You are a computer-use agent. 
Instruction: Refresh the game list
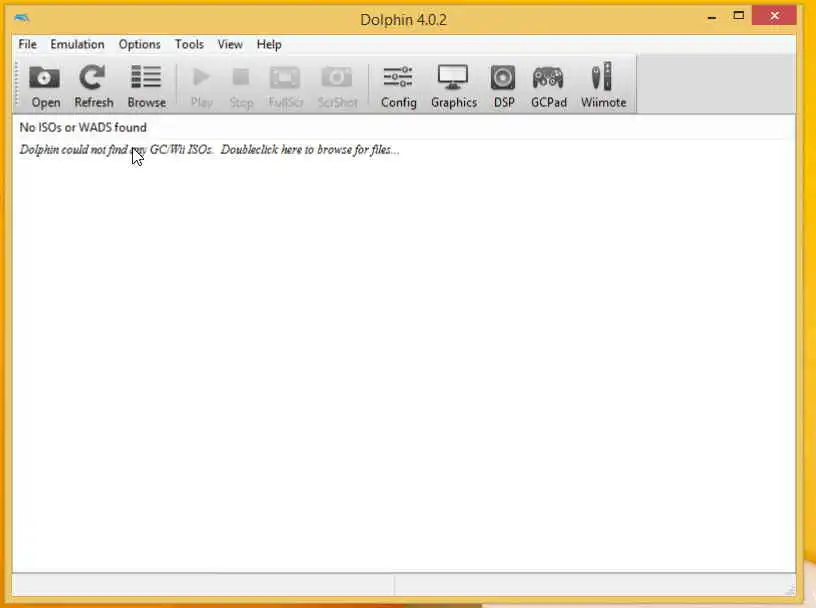[x=94, y=86]
